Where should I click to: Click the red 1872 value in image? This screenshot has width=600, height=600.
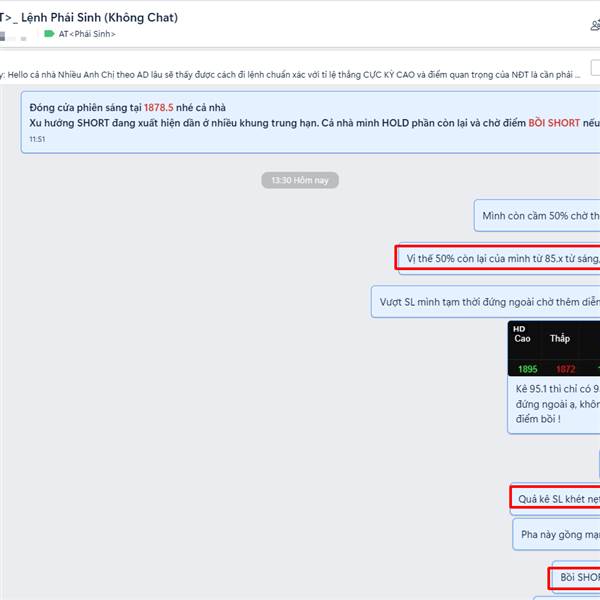[566, 369]
